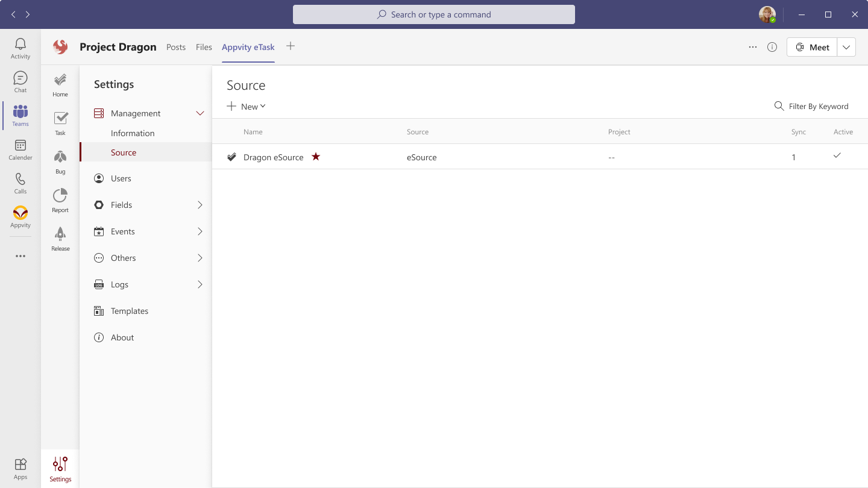
Task: Open the Users settings page
Action: tap(121, 178)
